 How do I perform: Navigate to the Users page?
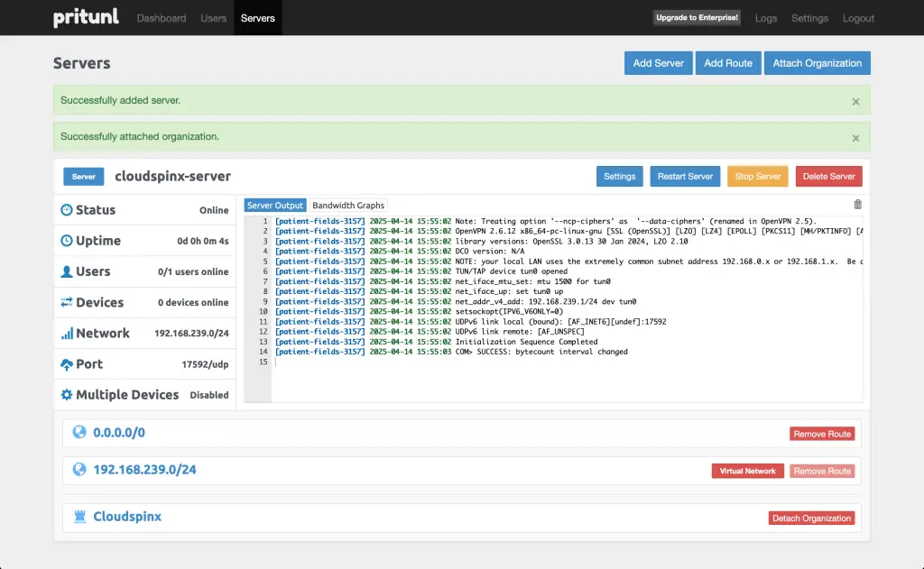[213, 17]
